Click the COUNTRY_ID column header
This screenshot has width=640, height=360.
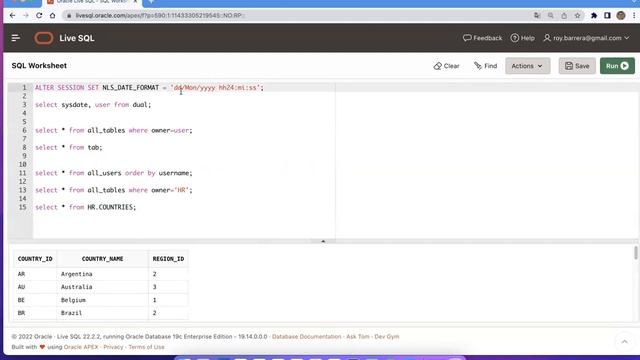[35, 259]
